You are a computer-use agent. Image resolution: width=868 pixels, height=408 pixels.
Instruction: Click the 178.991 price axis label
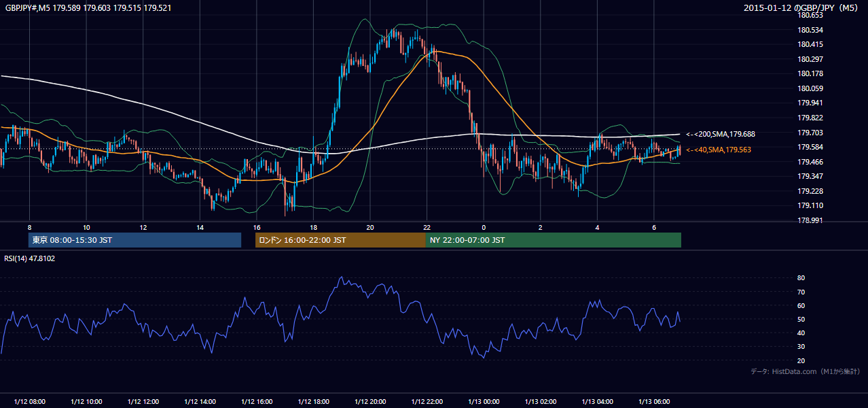tap(811, 220)
